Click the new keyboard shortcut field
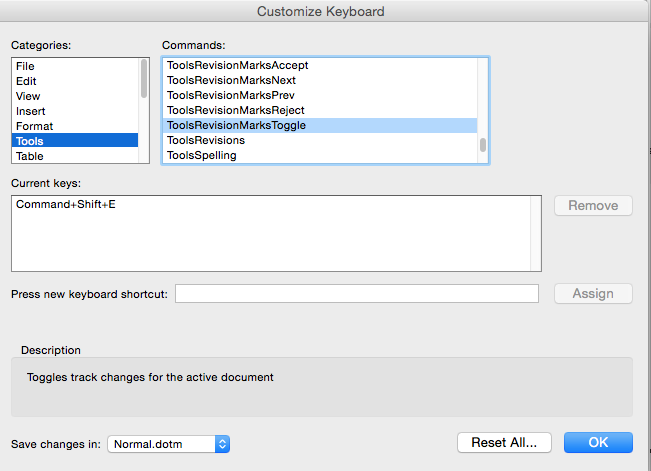 click(x=357, y=294)
